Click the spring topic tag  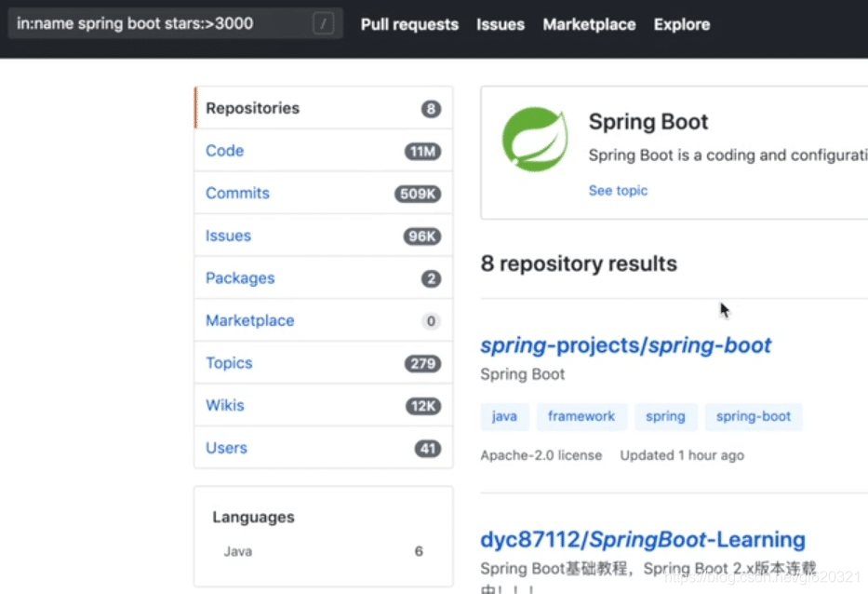tap(665, 417)
